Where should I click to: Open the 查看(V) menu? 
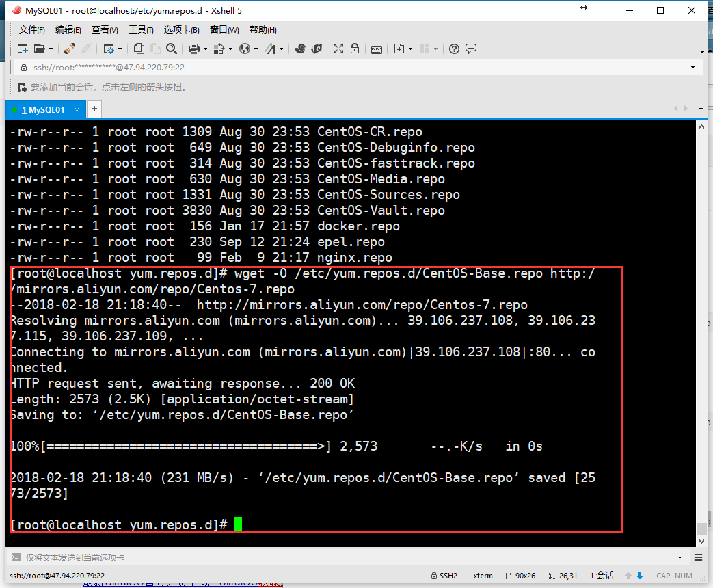pyautogui.click(x=105, y=29)
